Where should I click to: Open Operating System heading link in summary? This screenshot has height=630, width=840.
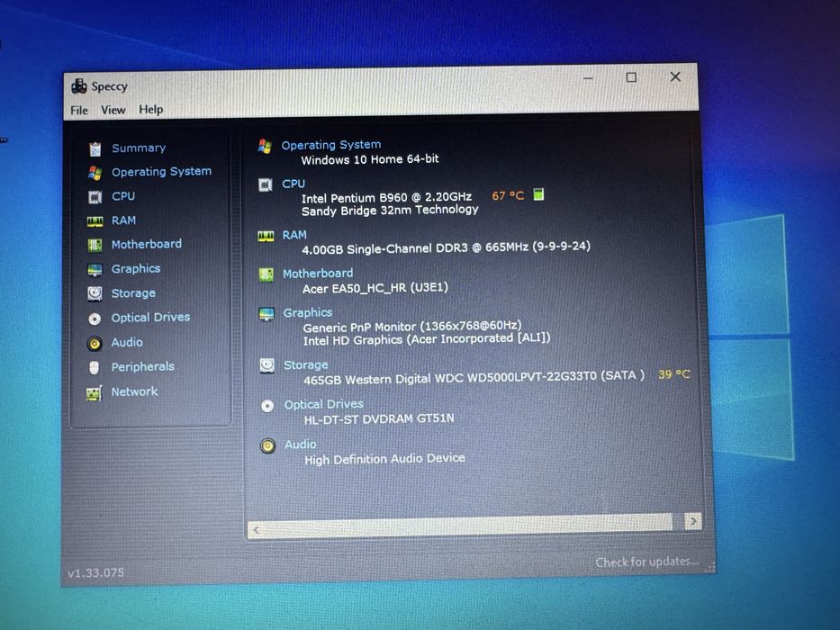[x=331, y=145]
